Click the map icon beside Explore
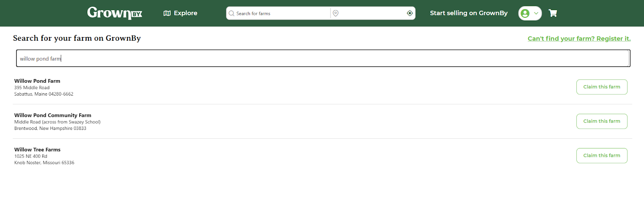644x213 pixels. (x=167, y=13)
